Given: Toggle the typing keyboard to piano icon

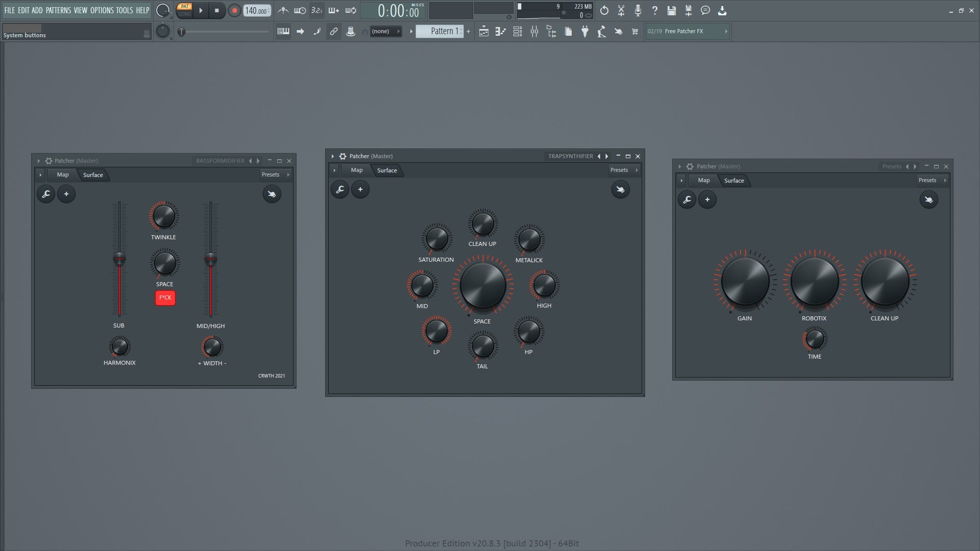Looking at the screenshot, I should (283, 32).
